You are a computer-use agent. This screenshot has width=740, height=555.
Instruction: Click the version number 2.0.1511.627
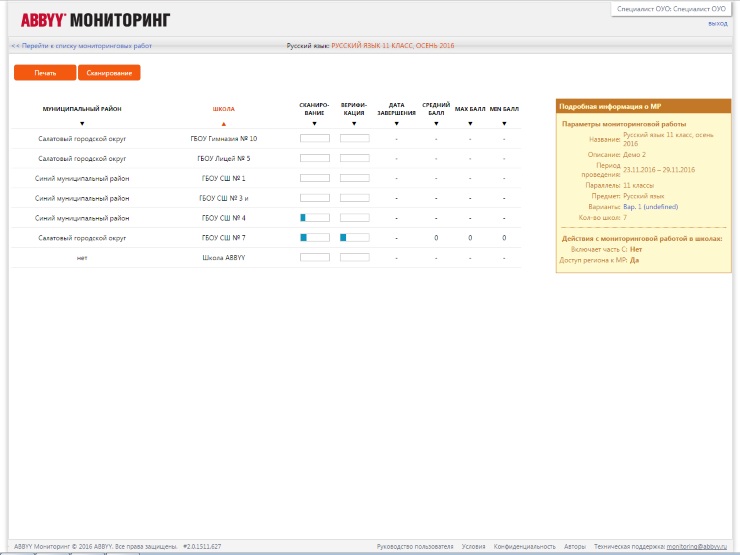tap(202, 547)
